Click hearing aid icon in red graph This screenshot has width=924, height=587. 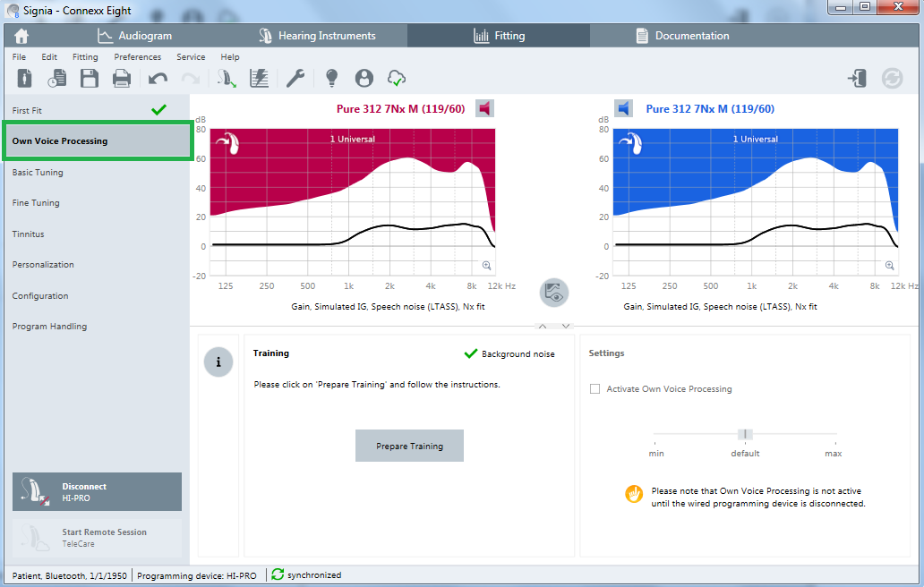pyautogui.click(x=228, y=143)
